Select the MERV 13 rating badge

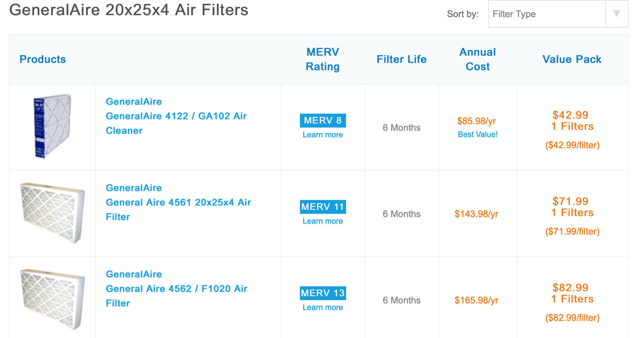[x=323, y=293]
